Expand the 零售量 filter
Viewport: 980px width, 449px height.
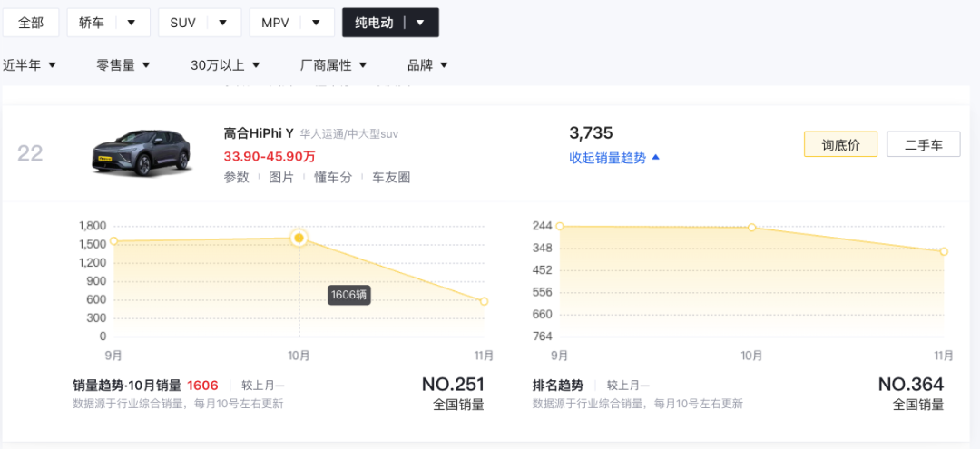coord(123,65)
